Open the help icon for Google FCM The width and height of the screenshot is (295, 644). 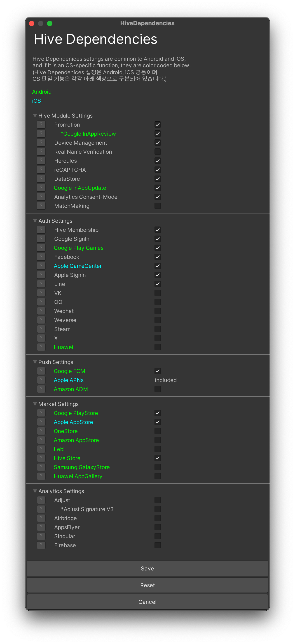click(41, 371)
